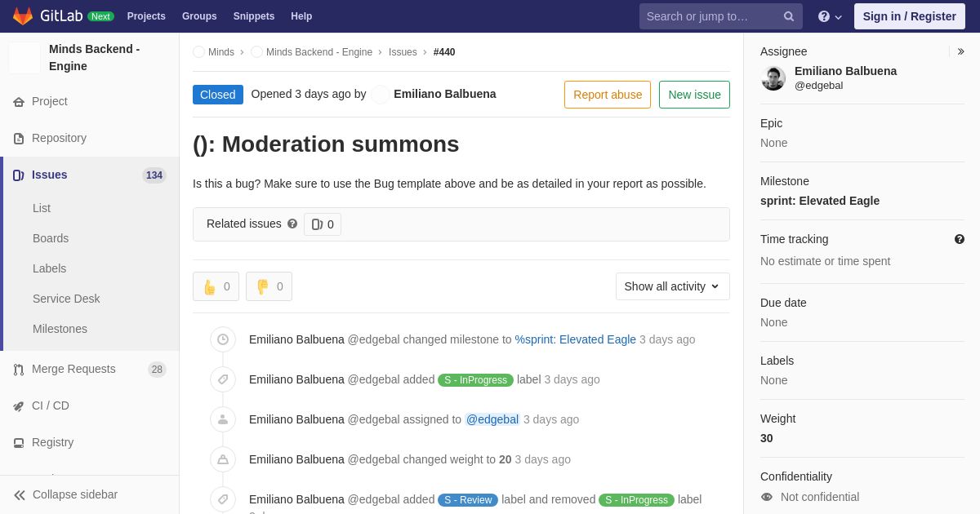Image resolution: width=980 pixels, height=514 pixels.
Task: Click the search magnifier icon
Action: 789,16
